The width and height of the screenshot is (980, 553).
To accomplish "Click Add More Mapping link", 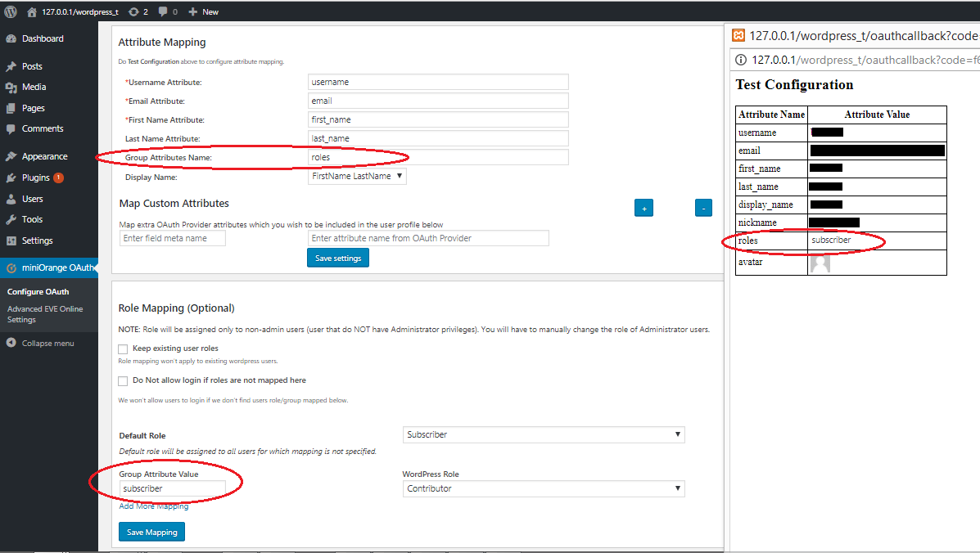I will click(154, 506).
